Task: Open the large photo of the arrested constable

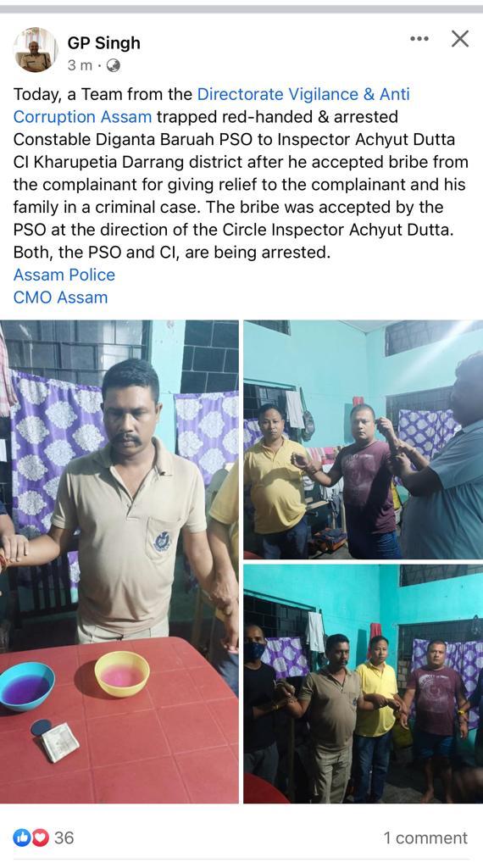Action: (x=119, y=561)
